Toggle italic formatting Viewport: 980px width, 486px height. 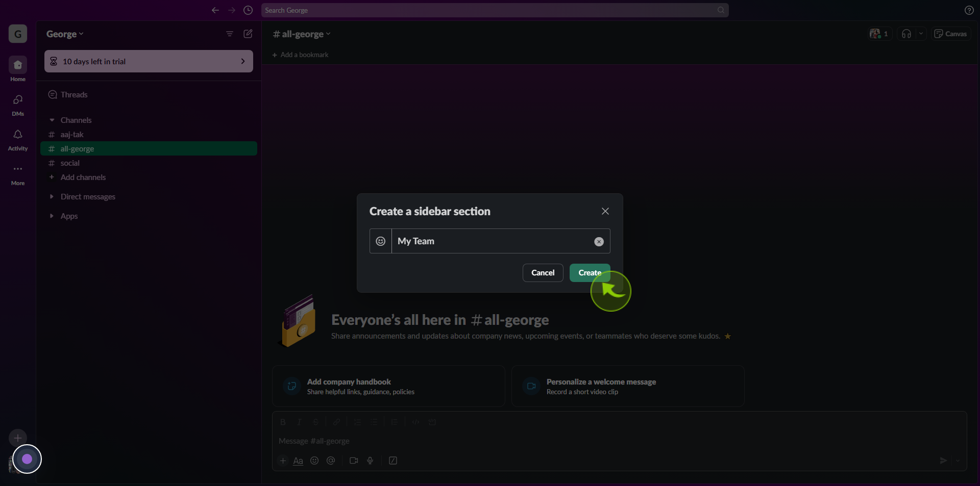click(x=299, y=422)
